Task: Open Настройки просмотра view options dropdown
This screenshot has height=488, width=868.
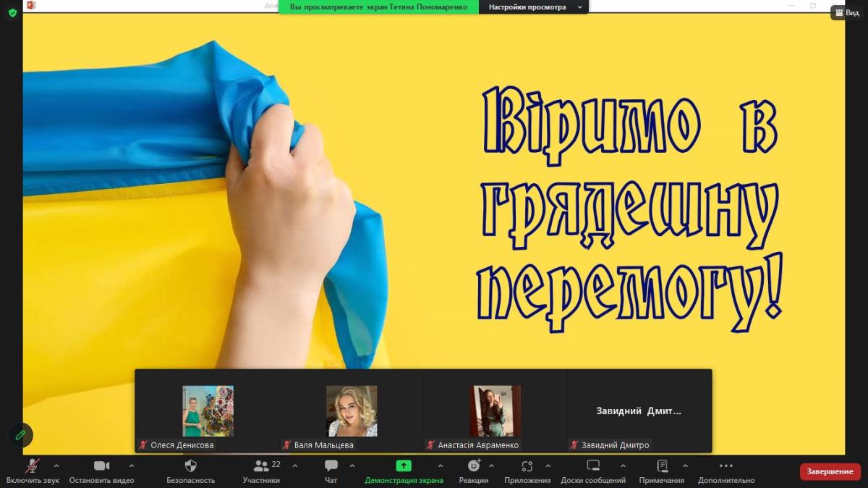Action: coord(535,7)
